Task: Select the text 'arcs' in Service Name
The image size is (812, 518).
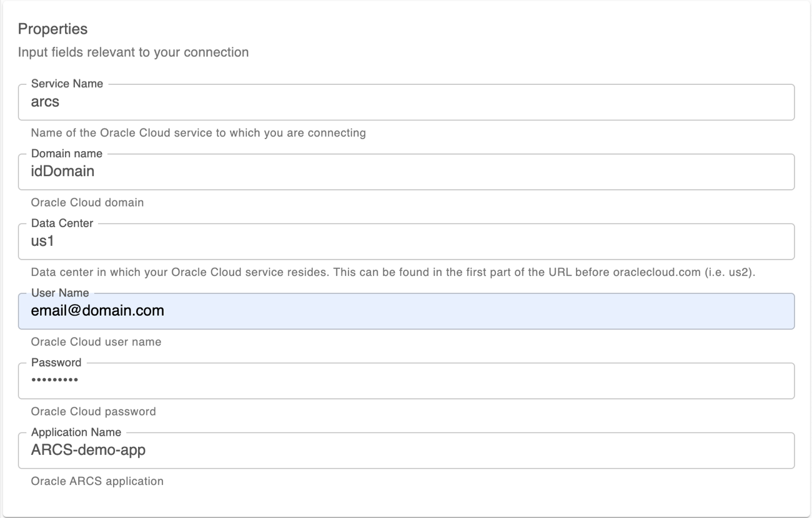Action: 42,101
